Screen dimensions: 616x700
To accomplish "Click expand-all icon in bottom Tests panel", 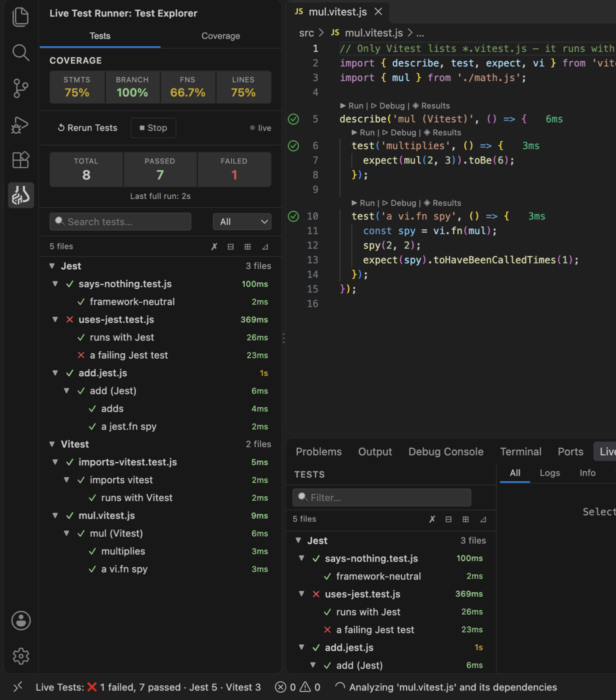I will 465,519.
